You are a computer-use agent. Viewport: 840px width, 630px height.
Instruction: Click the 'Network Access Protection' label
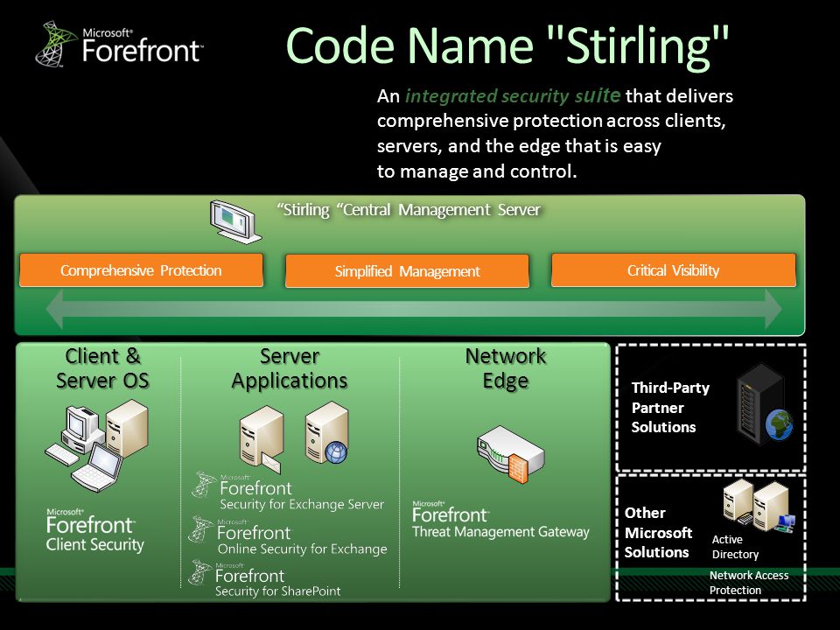749,583
